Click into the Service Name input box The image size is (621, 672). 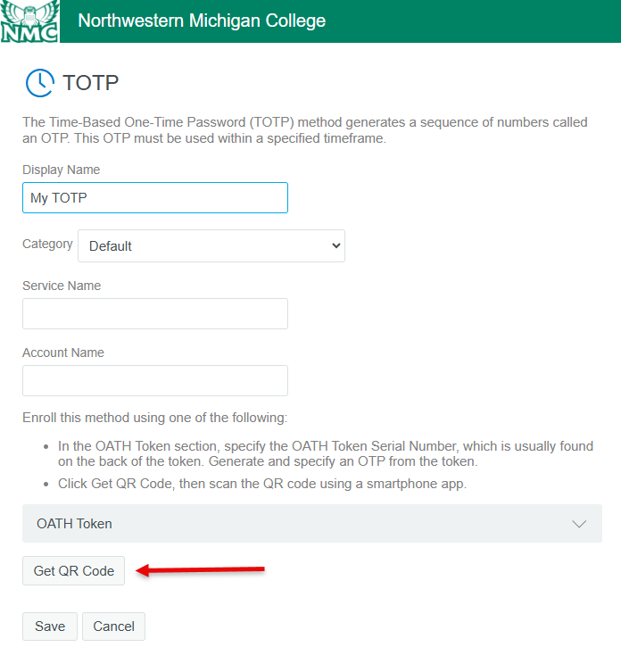pyautogui.click(x=155, y=314)
